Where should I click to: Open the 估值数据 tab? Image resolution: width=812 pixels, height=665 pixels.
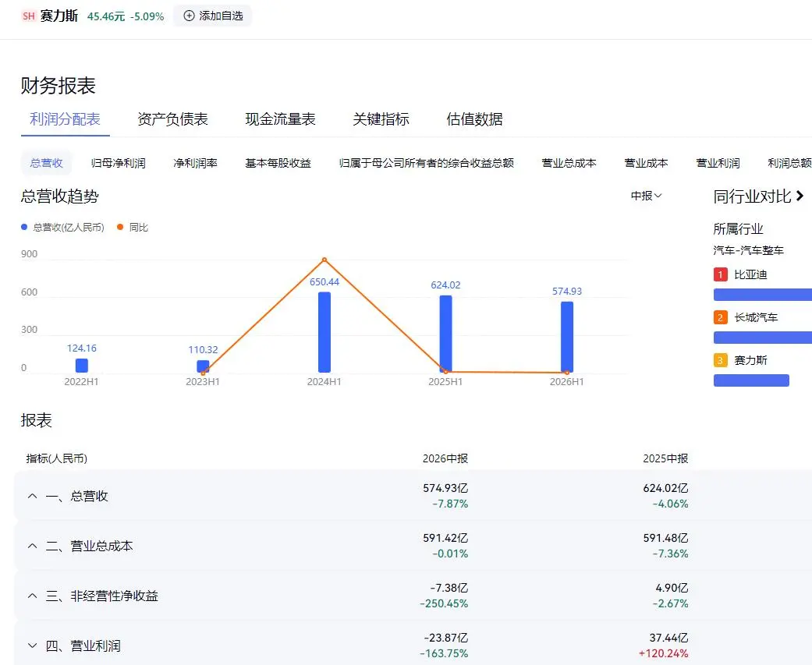(474, 119)
